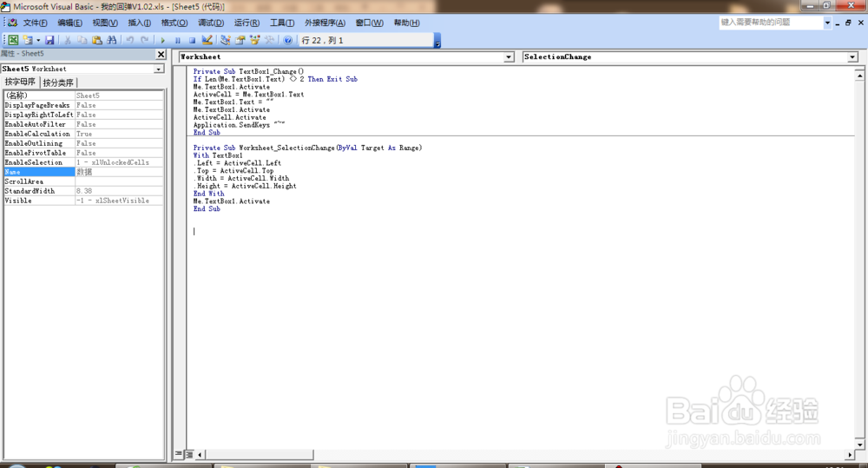868x468 pixels.
Task: Open the 插入(I) menu
Action: coord(140,23)
